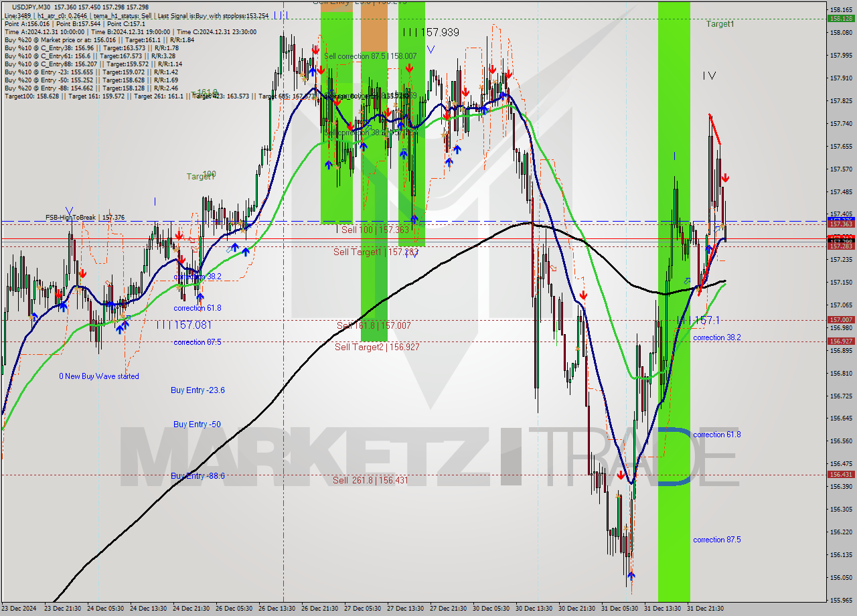Click the 'FSB-HighToBreak | 157.376' label
This screenshot has height=616, width=857.
[86, 218]
